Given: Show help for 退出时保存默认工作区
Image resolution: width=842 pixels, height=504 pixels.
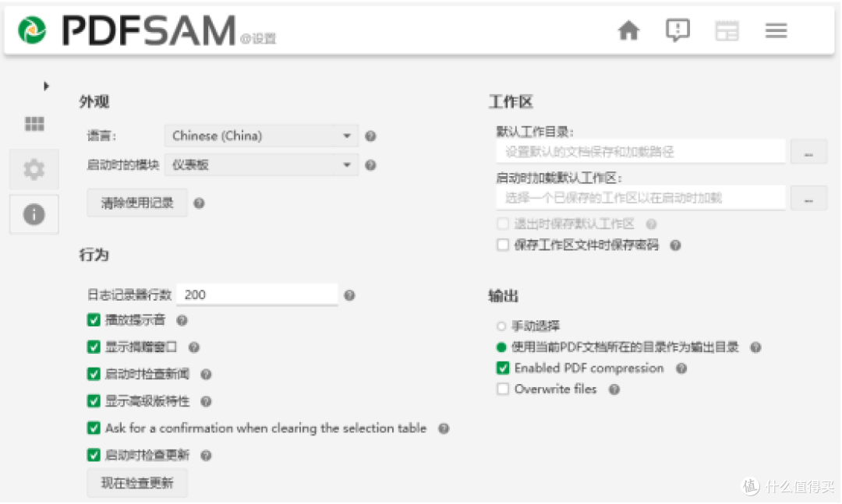Looking at the screenshot, I should pos(651,224).
